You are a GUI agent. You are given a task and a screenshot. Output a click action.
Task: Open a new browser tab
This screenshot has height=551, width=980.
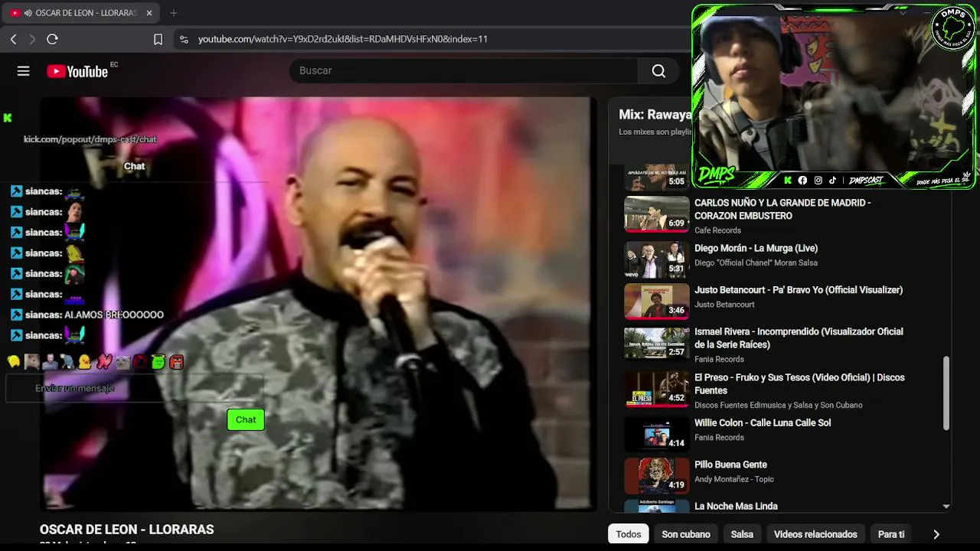click(174, 13)
